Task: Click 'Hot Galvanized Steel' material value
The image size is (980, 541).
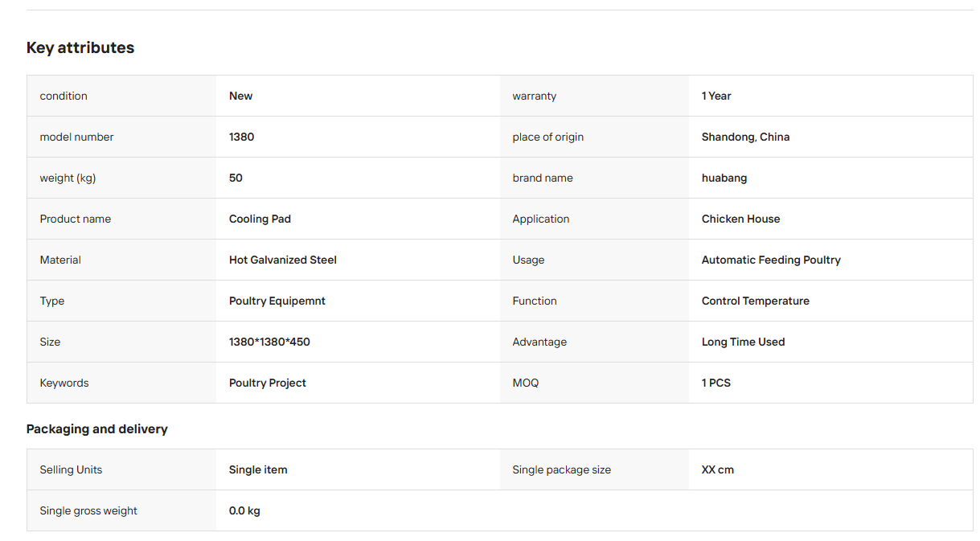Action: point(283,260)
